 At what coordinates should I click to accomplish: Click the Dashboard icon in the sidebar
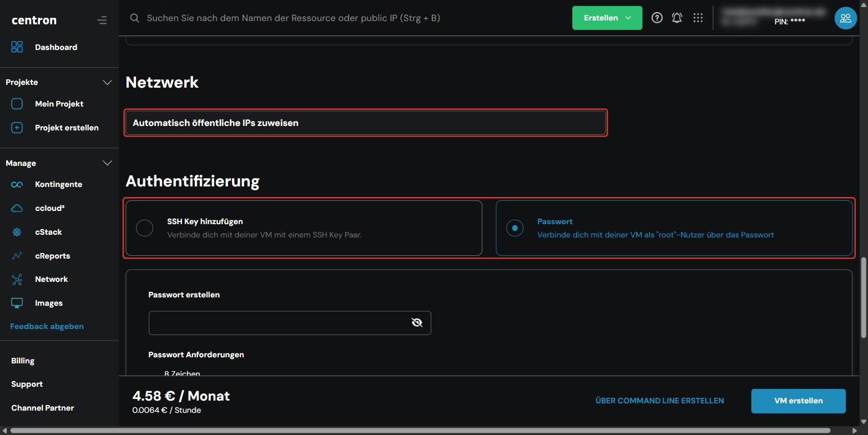tap(17, 47)
